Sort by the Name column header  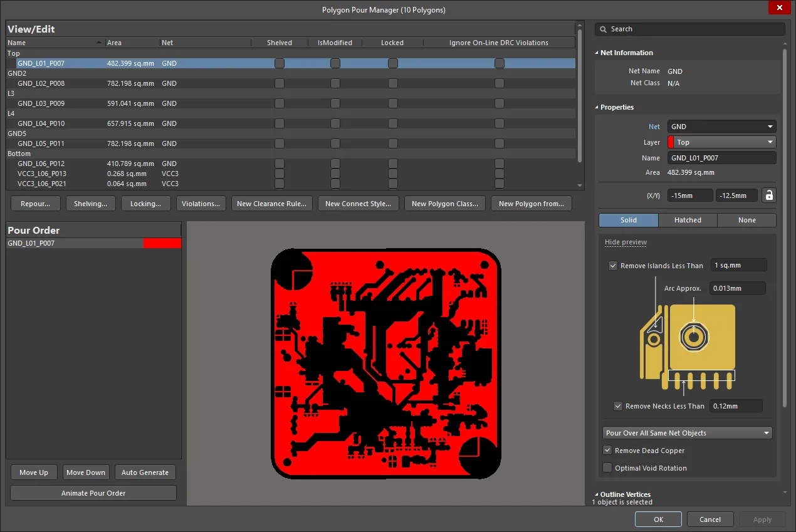tap(55, 43)
